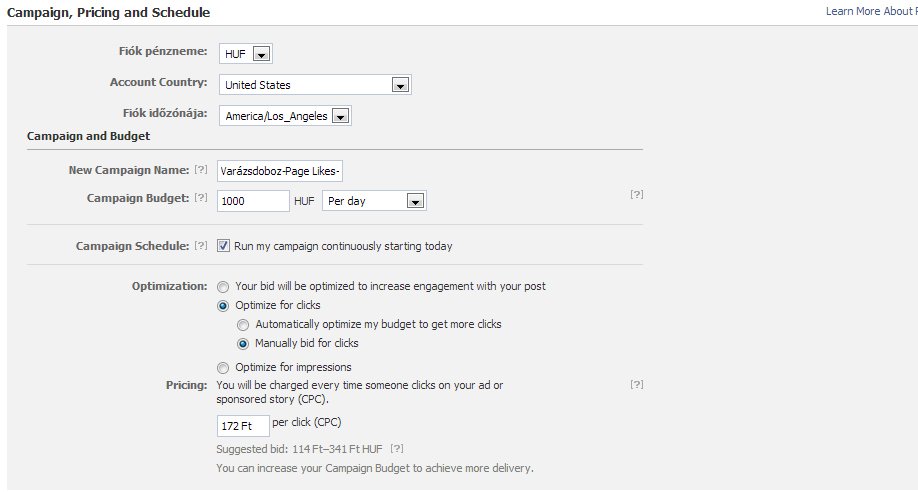Image resolution: width=918 pixels, height=492 pixels.
Task: Select Optimize for impressions radio button
Action: point(224,367)
